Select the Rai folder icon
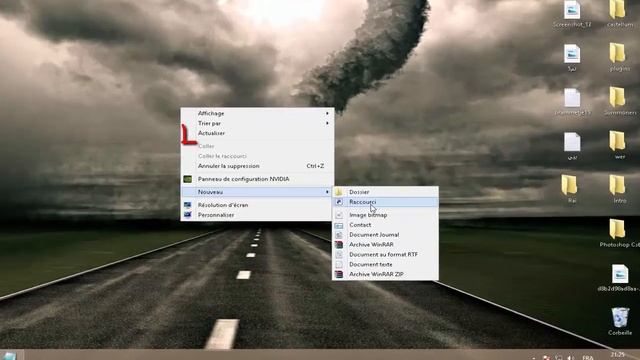The width and height of the screenshot is (640, 360). pos(571,189)
